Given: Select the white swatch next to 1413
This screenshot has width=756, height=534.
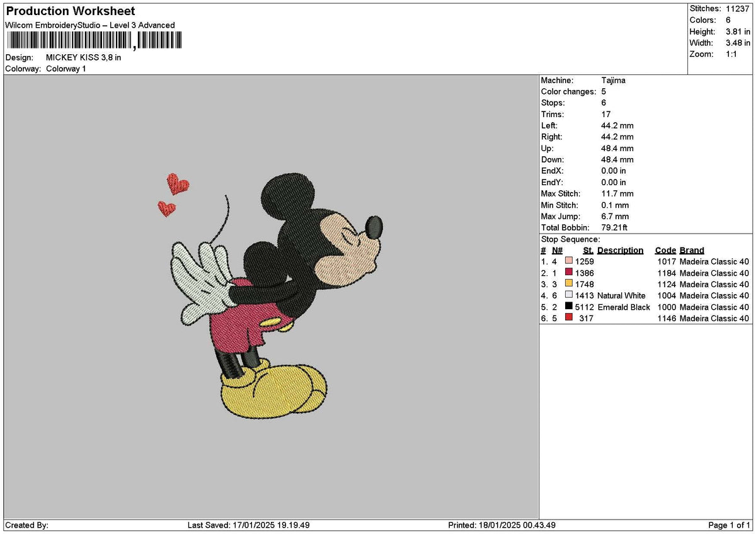Looking at the screenshot, I should 569,295.
